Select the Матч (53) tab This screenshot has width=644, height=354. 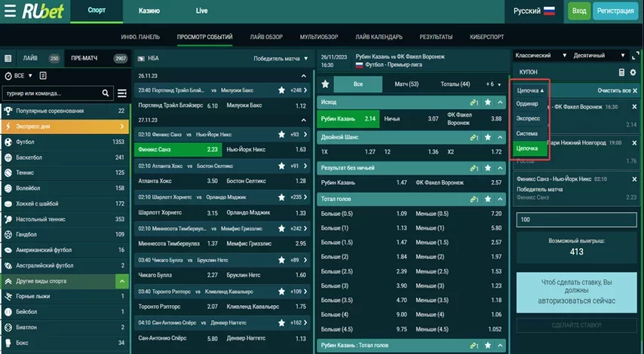coord(406,84)
